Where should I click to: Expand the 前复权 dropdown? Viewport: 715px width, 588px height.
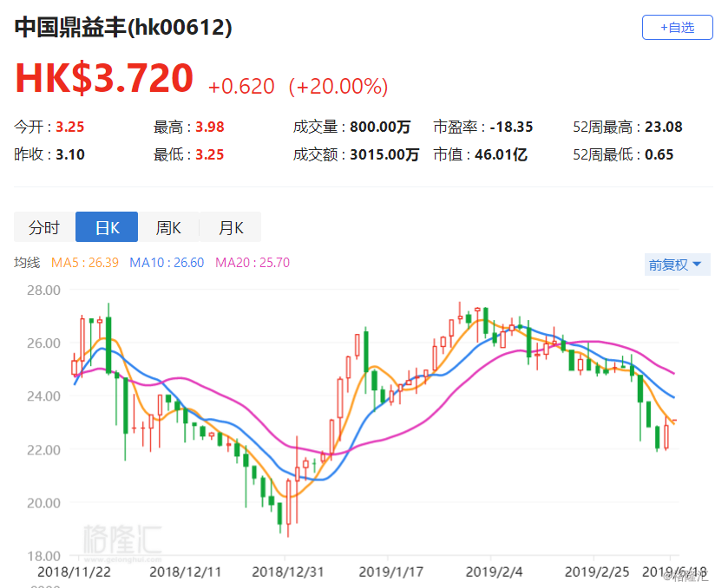(x=677, y=265)
